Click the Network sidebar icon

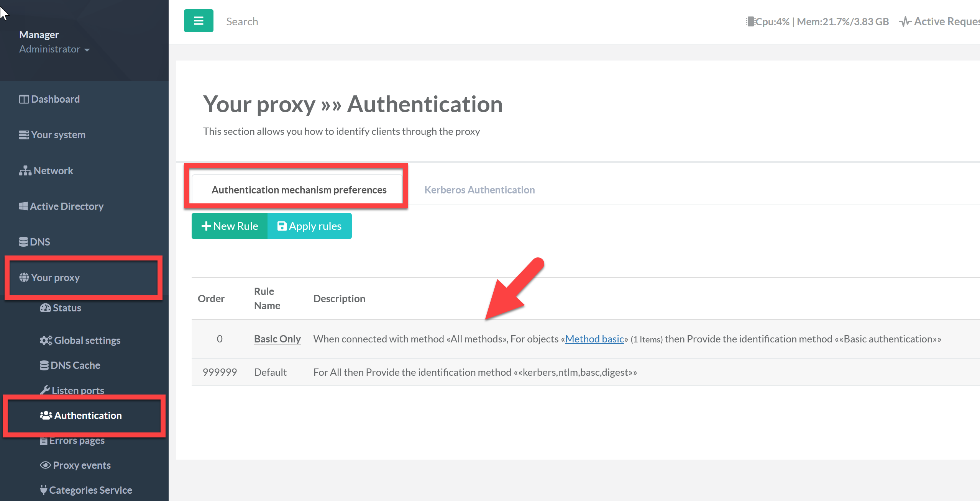click(x=25, y=171)
